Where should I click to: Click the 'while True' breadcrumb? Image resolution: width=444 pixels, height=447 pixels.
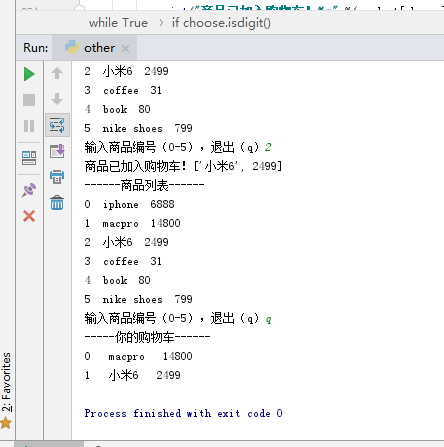[x=118, y=23]
